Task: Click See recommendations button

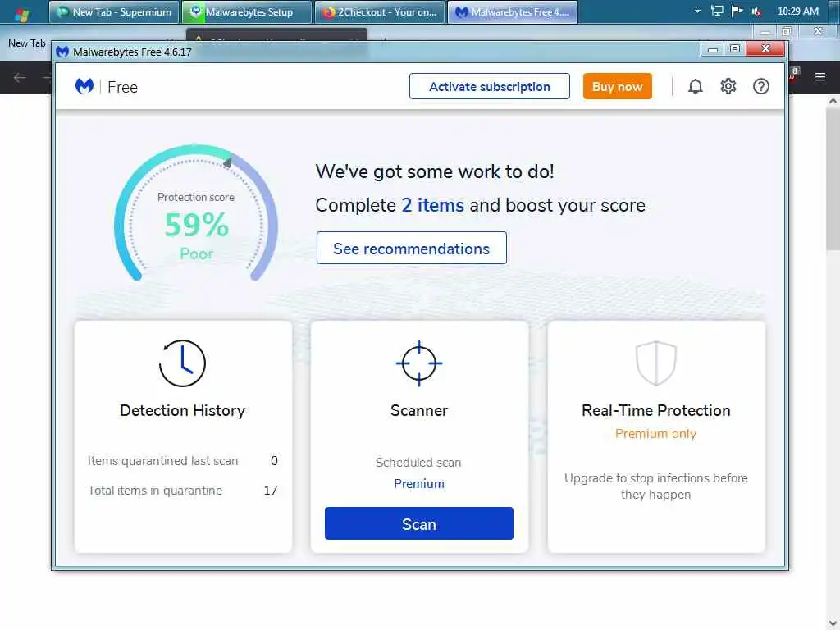Action: coord(411,248)
